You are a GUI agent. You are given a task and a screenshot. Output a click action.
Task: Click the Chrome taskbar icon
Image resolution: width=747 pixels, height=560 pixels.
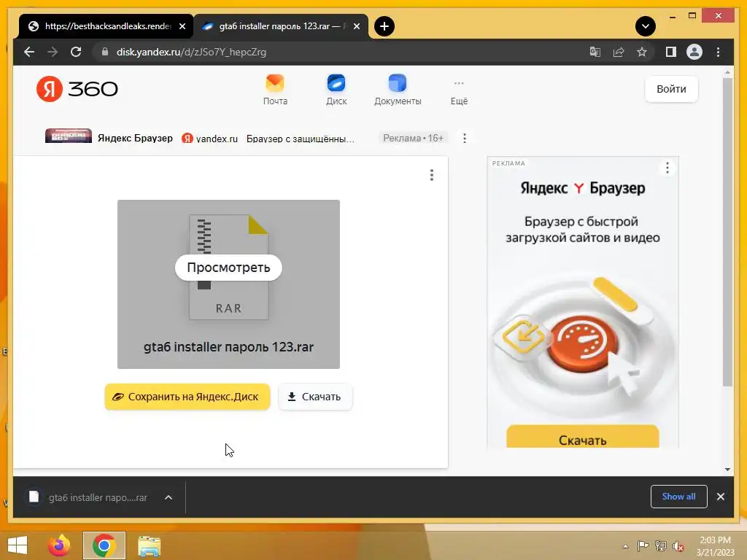pos(104,545)
